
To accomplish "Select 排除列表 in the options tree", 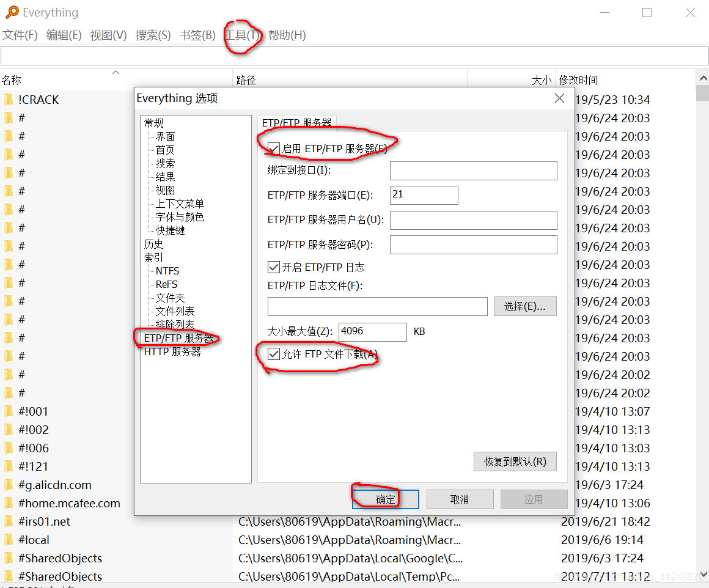I will tap(175, 325).
